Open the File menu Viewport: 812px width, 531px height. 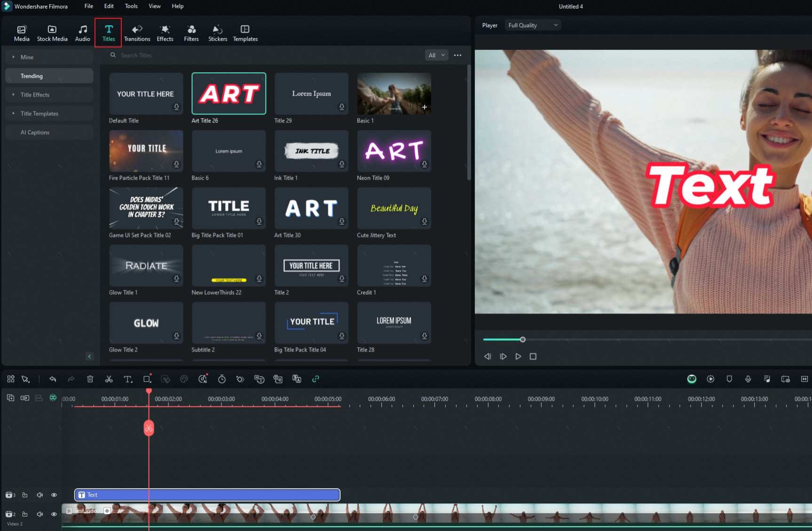(x=89, y=6)
